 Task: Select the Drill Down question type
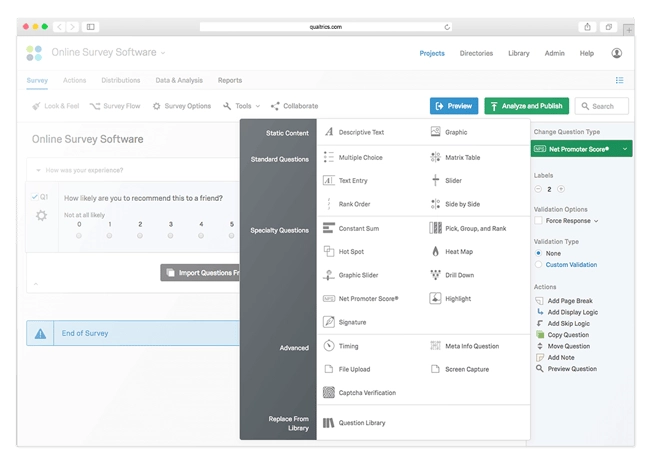coord(460,275)
